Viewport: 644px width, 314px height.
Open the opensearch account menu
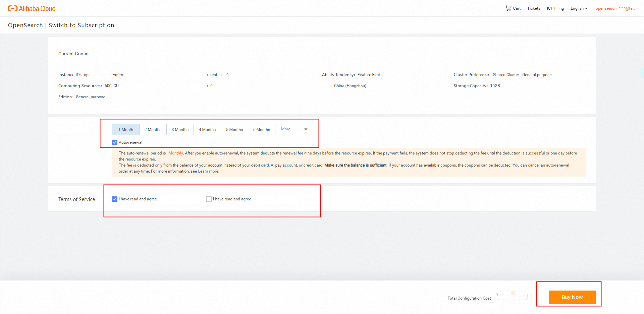(615, 8)
